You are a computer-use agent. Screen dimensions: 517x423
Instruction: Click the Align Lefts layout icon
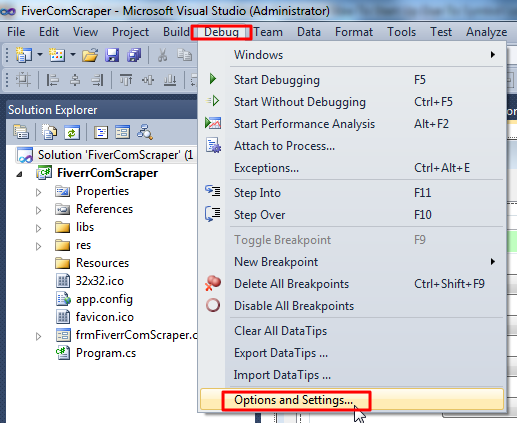point(53,80)
